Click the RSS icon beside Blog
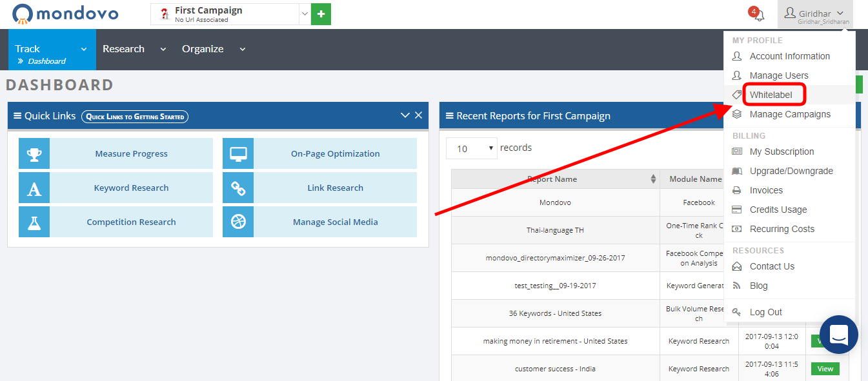This screenshot has width=868, height=381. 737,286
